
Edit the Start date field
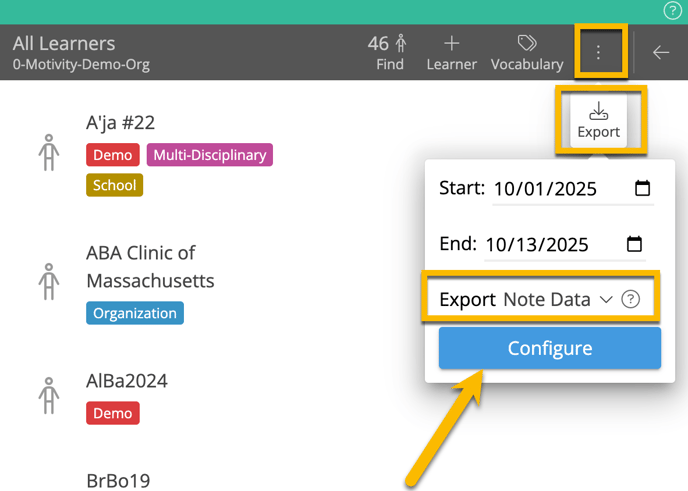pyautogui.click(x=545, y=189)
